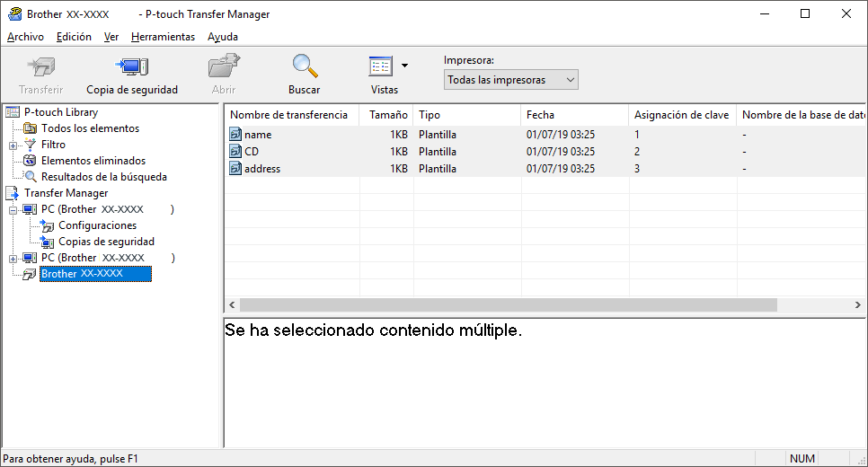Select the highlighted Brother XX-XXXX printer node
The image size is (868, 467).
coord(96,274)
